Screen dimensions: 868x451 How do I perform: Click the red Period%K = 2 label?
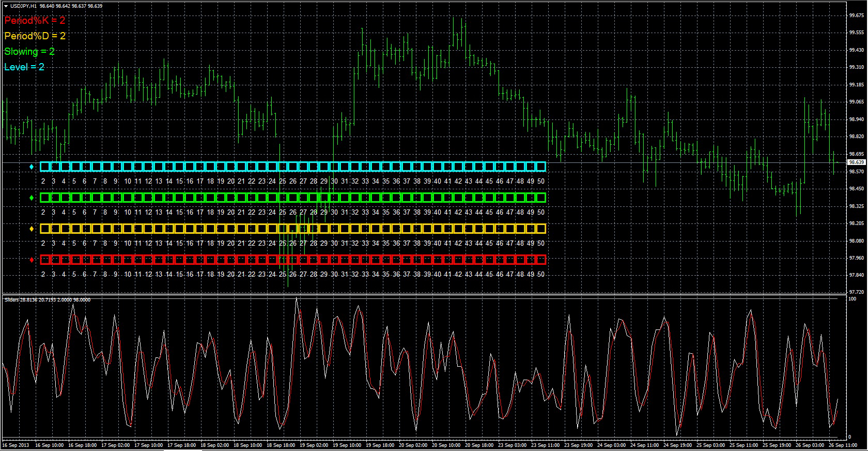35,21
